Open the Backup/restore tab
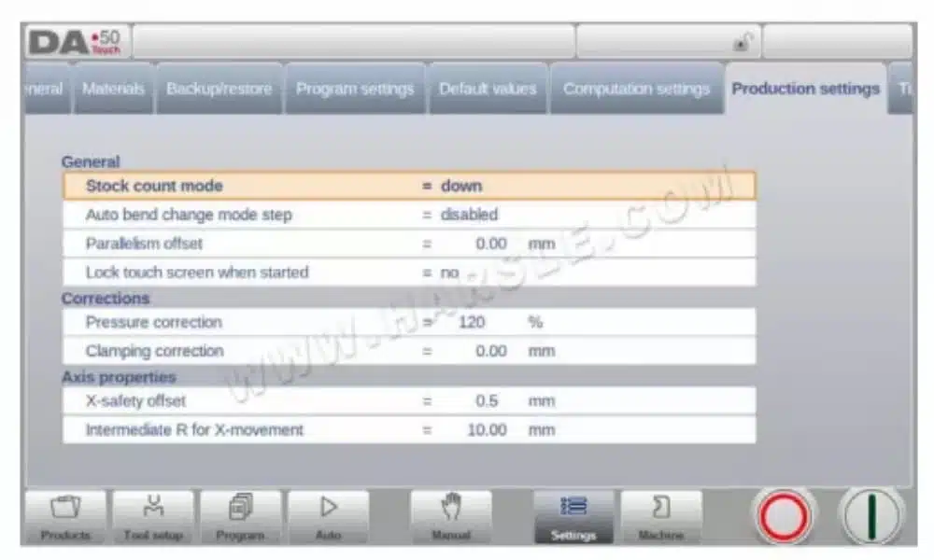The width and height of the screenshot is (934, 560). (x=219, y=89)
